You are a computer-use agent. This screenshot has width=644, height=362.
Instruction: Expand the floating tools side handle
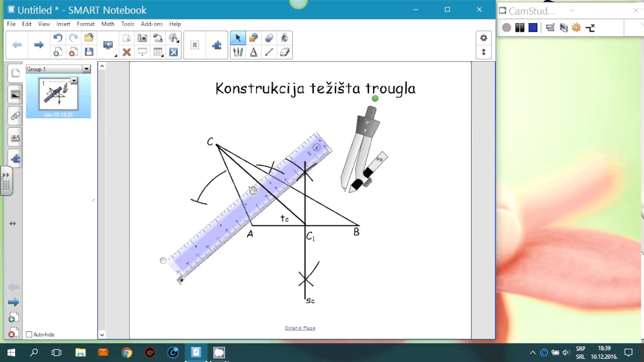pyautogui.click(x=6, y=182)
